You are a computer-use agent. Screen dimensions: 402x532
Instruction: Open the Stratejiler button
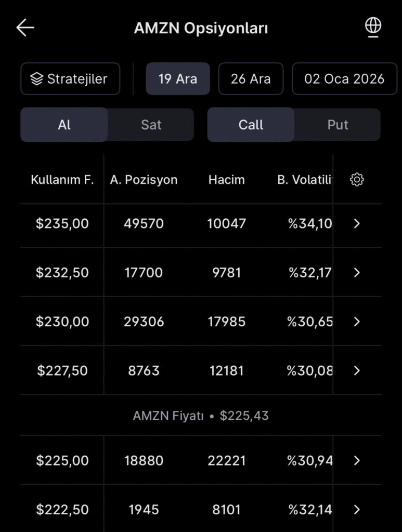click(70, 79)
